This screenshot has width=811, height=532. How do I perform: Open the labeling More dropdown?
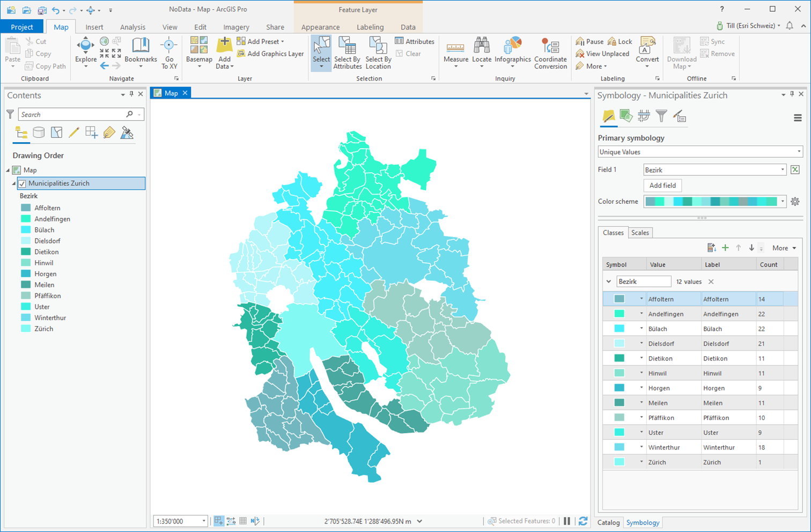592,66
